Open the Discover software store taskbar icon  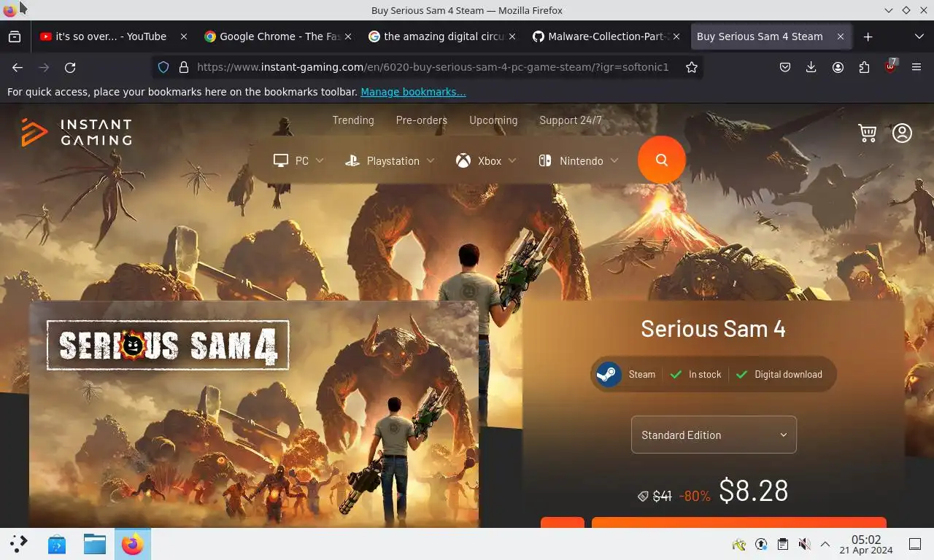(57, 544)
